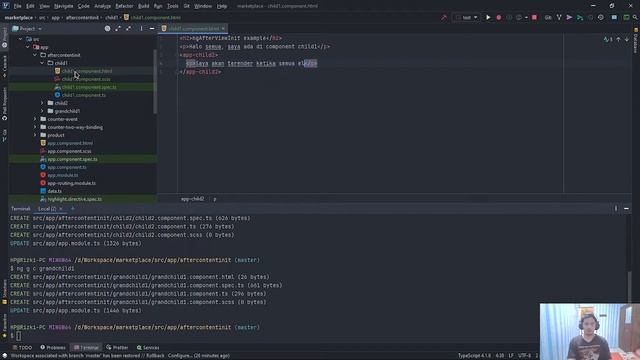Open the Refactor menu
This screenshot has height=360, width=640.
click(x=124, y=6)
